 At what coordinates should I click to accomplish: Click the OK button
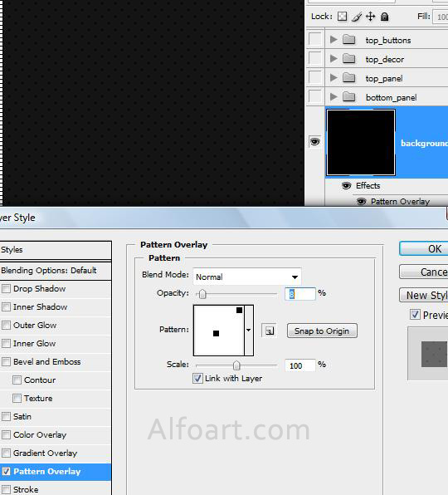coord(423,249)
